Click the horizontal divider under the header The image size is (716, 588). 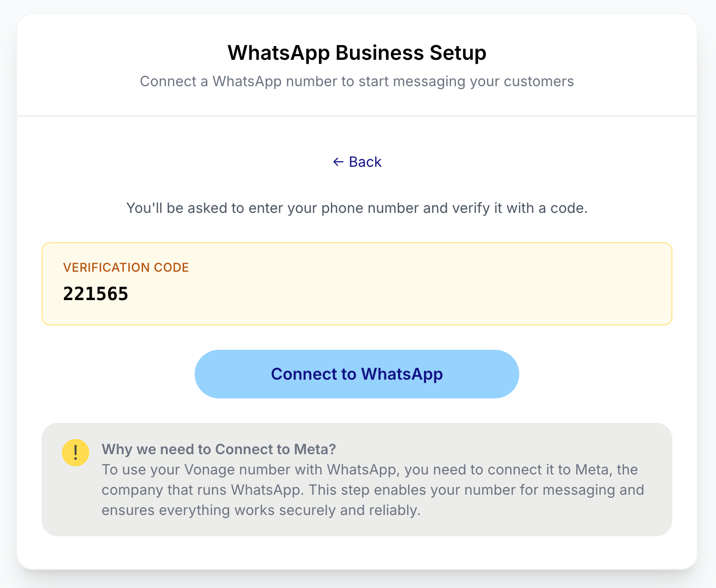pyautogui.click(x=357, y=116)
